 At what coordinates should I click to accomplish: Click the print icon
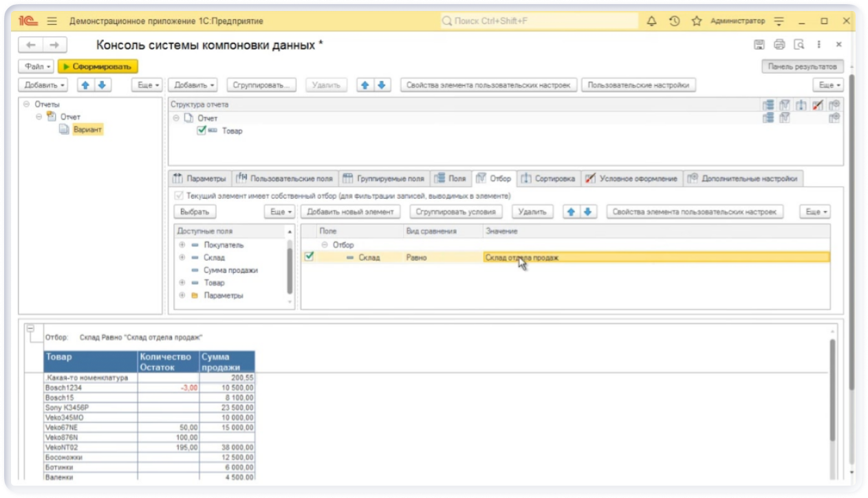tap(779, 45)
